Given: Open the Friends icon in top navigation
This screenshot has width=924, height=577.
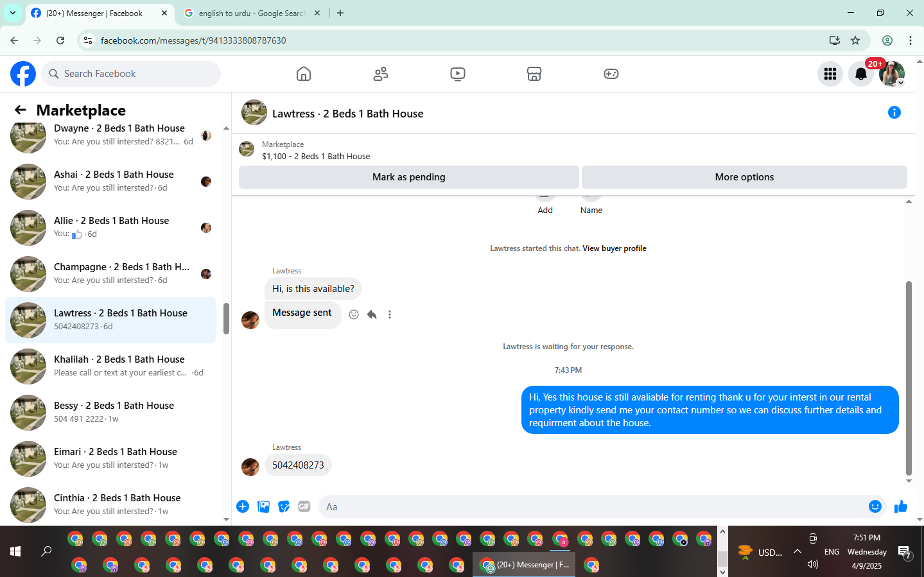Looking at the screenshot, I should (381, 74).
